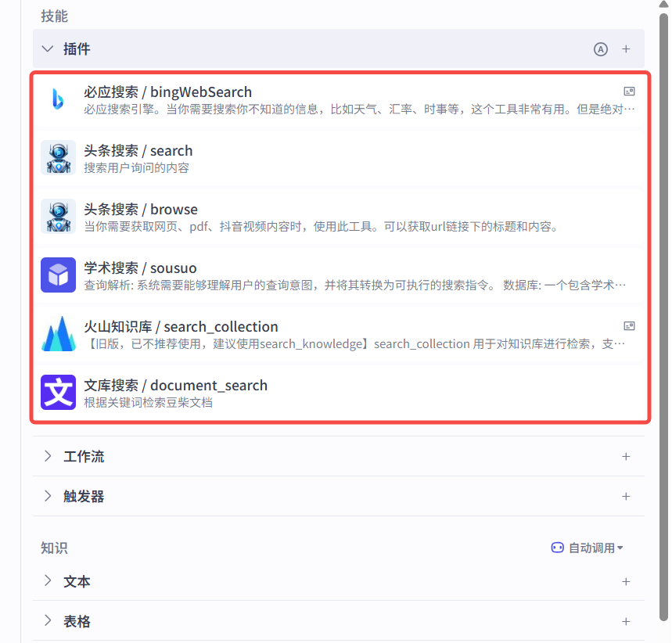
Task: Open the card icon on bingWebSearch row
Action: click(629, 92)
